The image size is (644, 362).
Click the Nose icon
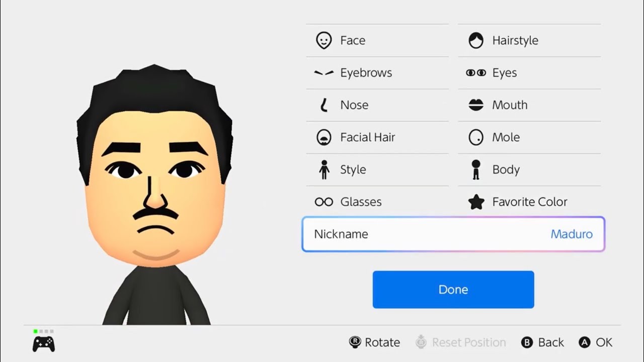tap(324, 105)
